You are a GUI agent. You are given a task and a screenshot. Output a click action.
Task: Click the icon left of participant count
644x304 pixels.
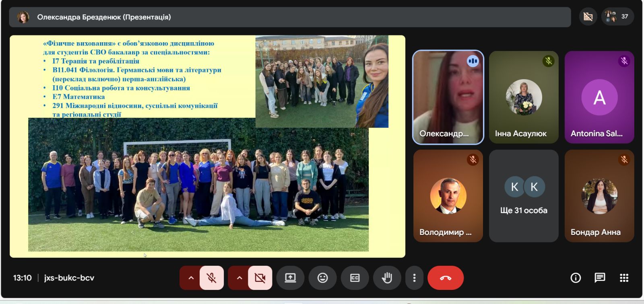click(x=588, y=16)
